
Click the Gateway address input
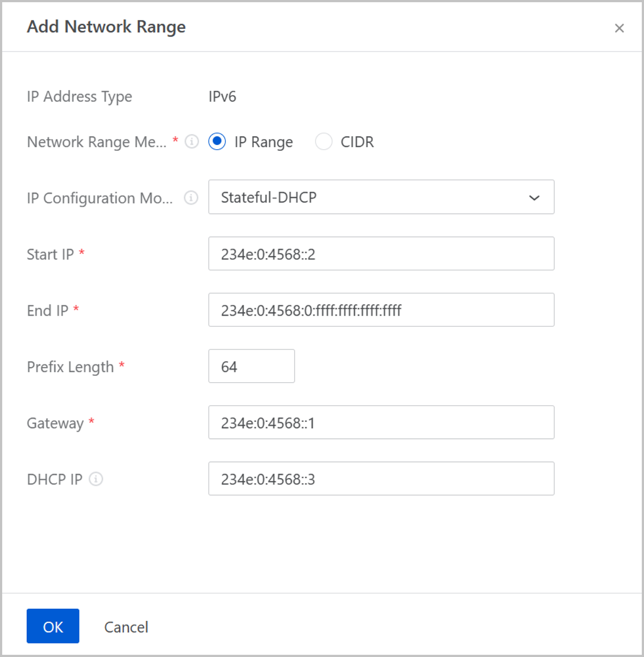(381, 422)
